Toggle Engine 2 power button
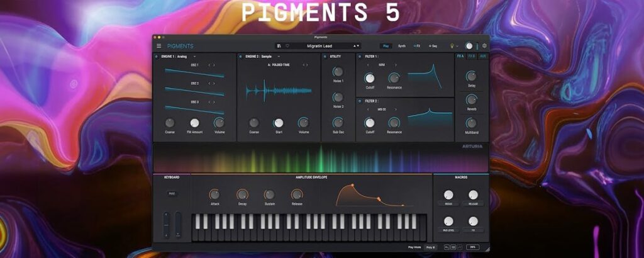Viewport: 644px width, 258px height. [241, 57]
